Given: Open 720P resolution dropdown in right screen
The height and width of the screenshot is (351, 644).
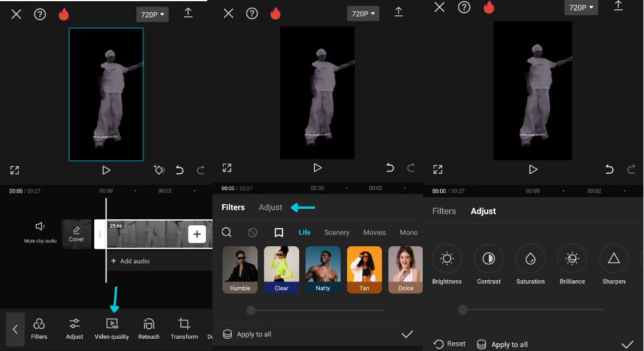Looking at the screenshot, I should pos(581,8).
